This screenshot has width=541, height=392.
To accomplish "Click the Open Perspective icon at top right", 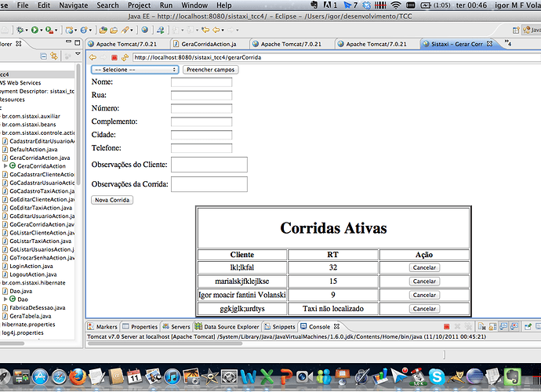I will (x=516, y=31).
